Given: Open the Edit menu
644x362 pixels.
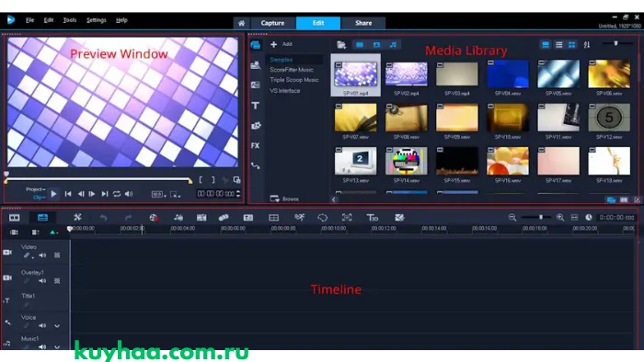Looking at the screenshot, I should click(x=49, y=20).
